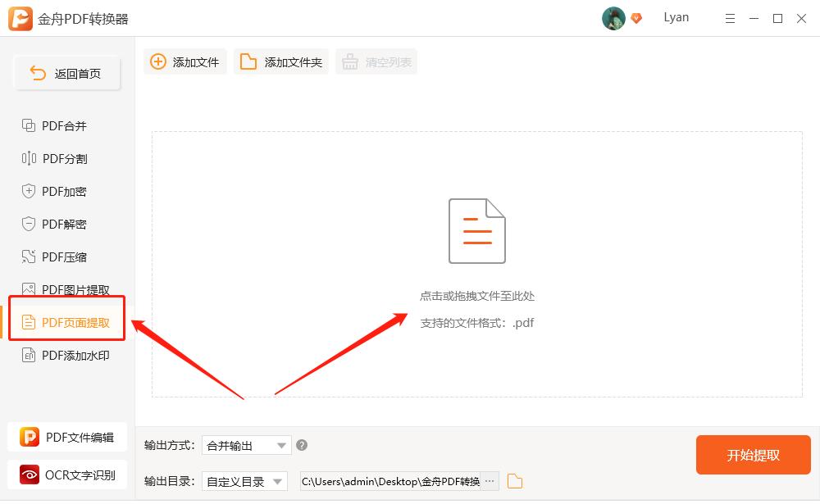
Task: Click the 添加文件 add file button
Action: [x=184, y=61]
